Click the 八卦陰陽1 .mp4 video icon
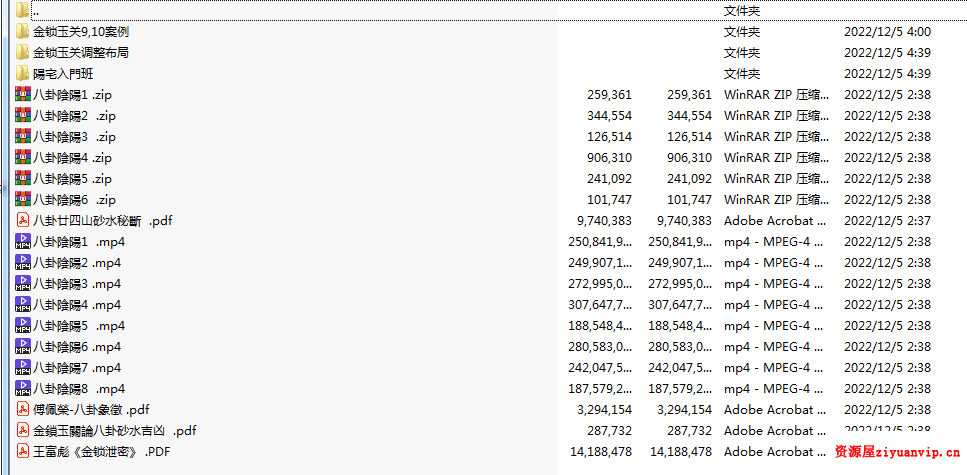 coord(22,242)
